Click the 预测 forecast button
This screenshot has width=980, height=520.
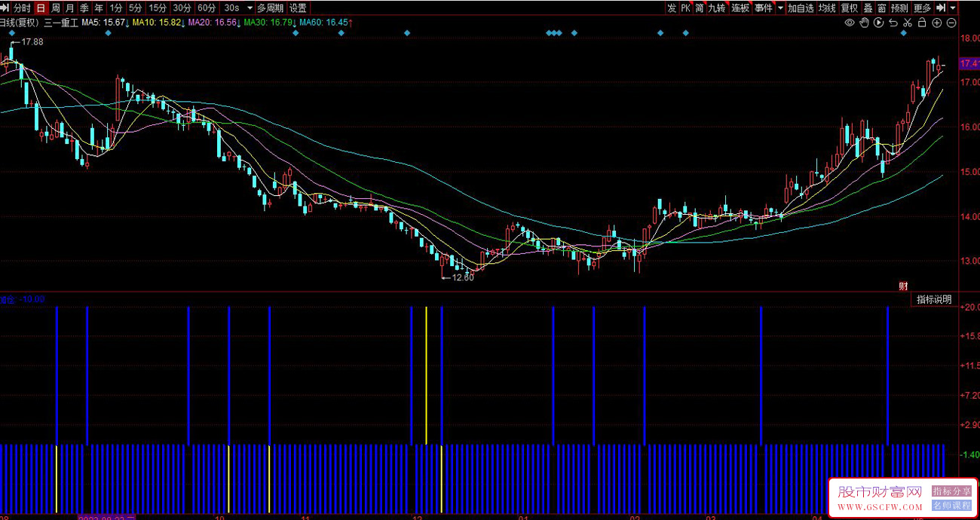click(899, 8)
